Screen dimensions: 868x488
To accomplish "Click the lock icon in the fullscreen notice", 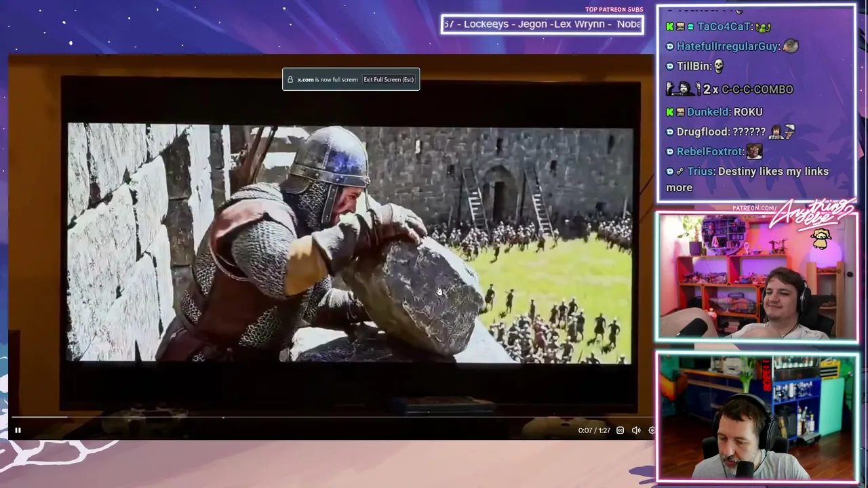I will pos(290,79).
